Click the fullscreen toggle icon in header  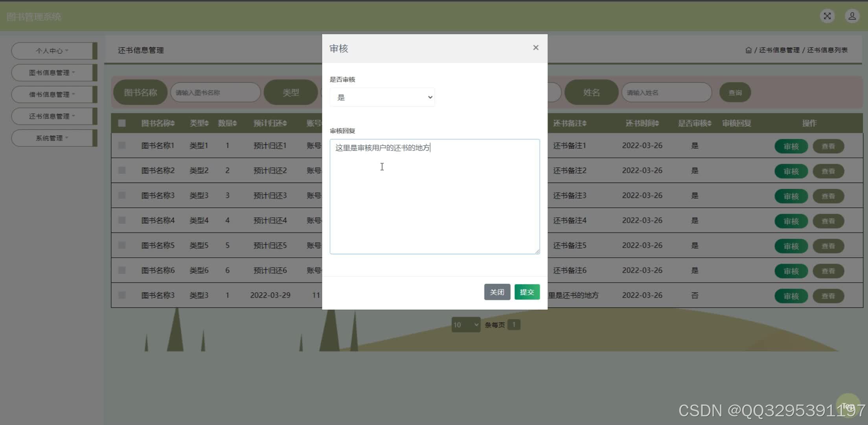coord(827,16)
